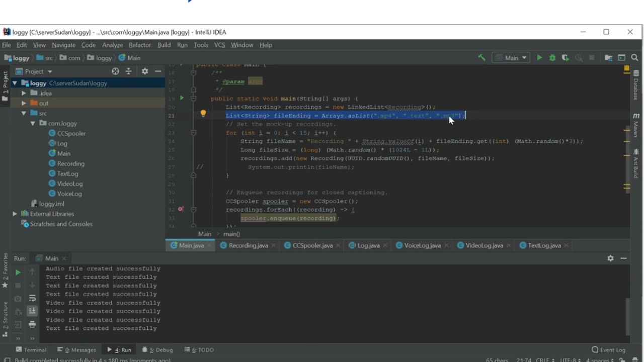Image resolution: width=644 pixels, height=362 pixels.
Task: Open the Maven side panel
Action: 636,126
